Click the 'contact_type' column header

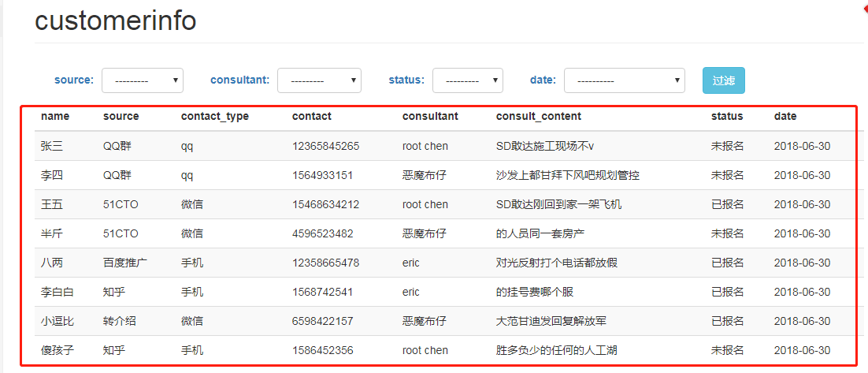(215, 117)
